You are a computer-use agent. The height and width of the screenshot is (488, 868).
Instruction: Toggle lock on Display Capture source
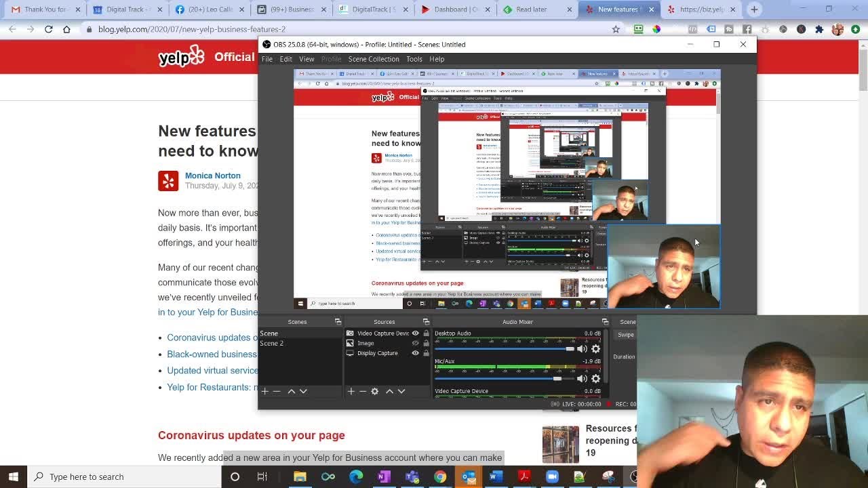pyautogui.click(x=426, y=353)
